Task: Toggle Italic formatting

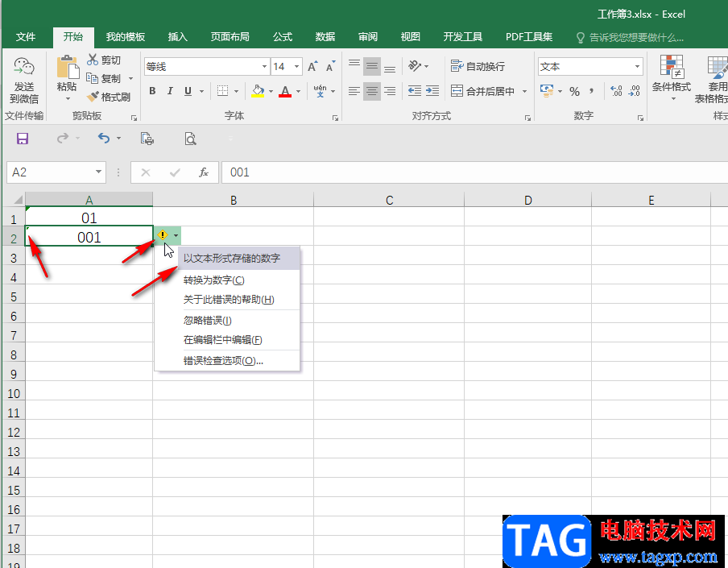Action: pos(170,91)
